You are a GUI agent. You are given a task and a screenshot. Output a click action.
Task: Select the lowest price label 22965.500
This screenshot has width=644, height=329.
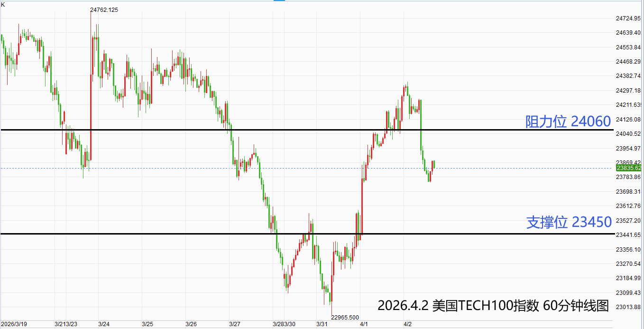pyautogui.click(x=345, y=317)
